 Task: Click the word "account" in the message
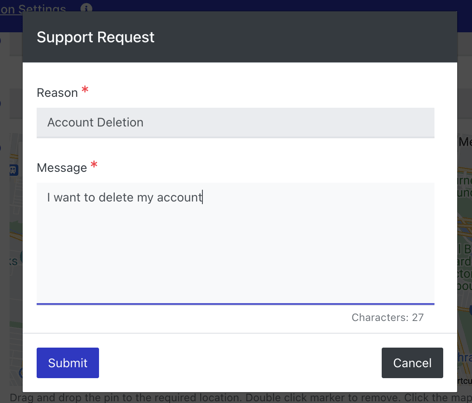click(179, 197)
